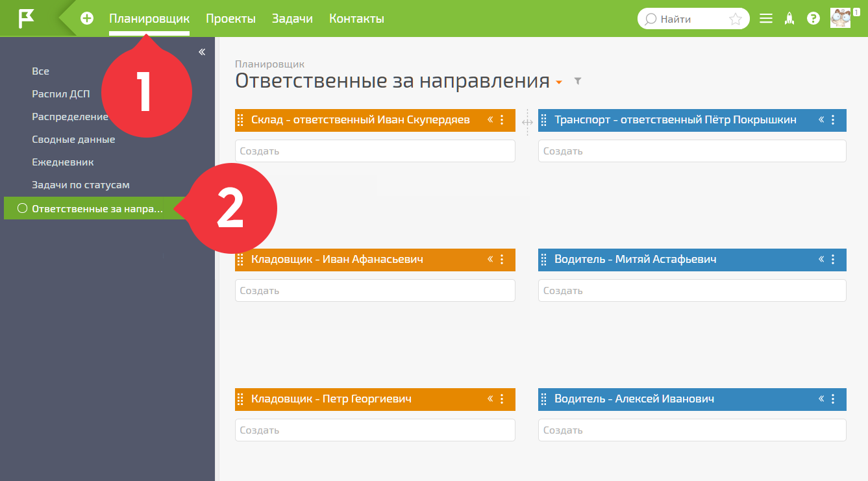Open the help question mark icon
Screen dimensions: 868x481
point(813,19)
